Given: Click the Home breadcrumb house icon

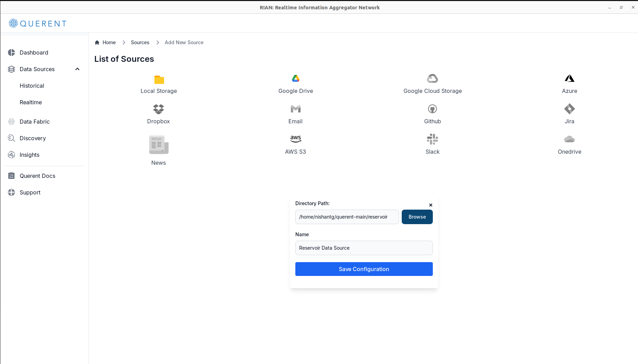Looking at the screenshot, I should click(97, 42).
